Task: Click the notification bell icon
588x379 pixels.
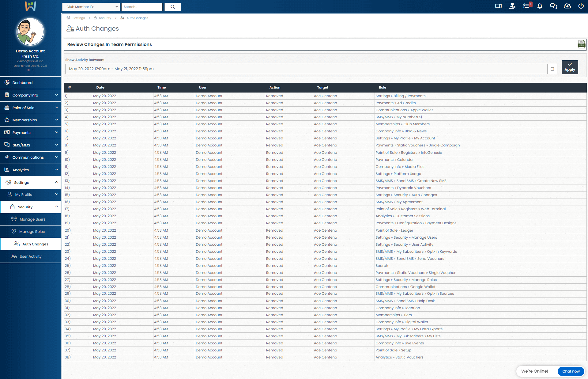Action: pyautogui.click(x=540, y=6)
